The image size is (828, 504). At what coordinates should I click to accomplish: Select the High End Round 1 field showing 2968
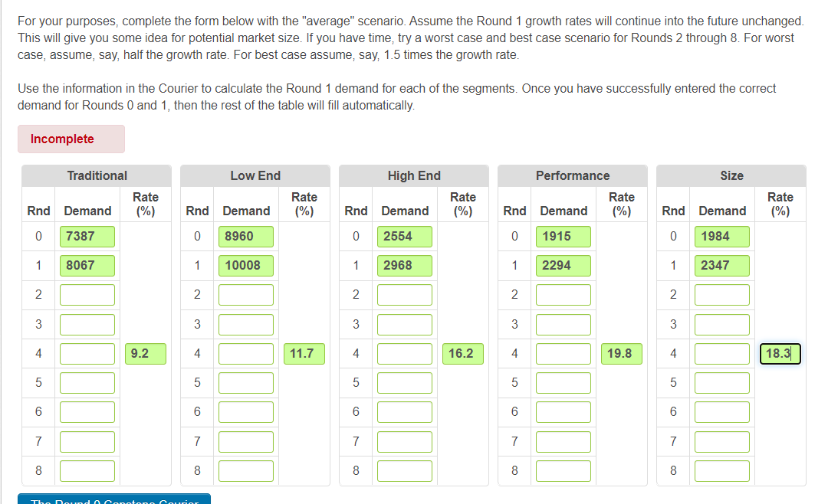coord(405,265)
